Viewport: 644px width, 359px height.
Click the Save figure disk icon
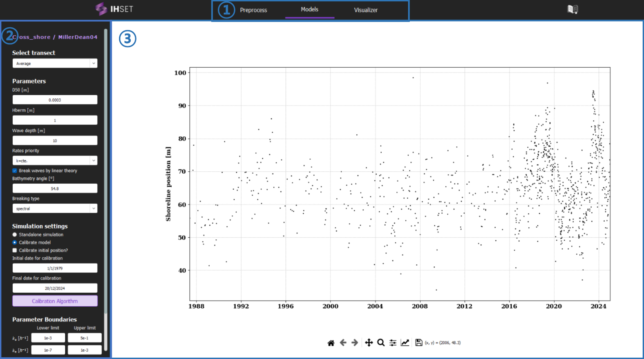click(x=419, y=343)
